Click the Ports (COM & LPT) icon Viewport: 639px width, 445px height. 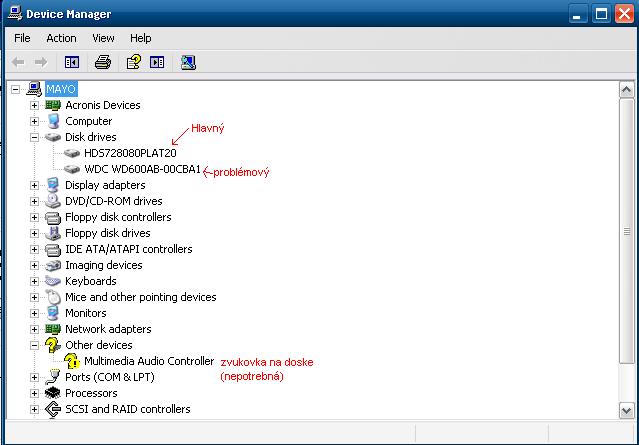click(53, 377)
